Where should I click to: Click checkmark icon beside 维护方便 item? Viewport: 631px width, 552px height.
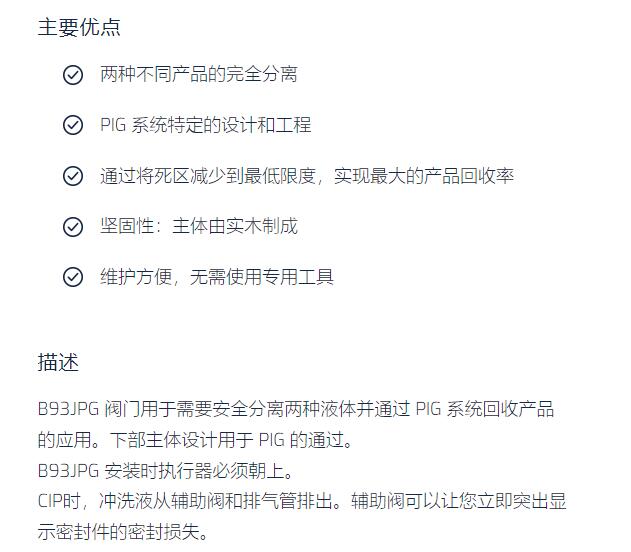(x=73, y=277)
